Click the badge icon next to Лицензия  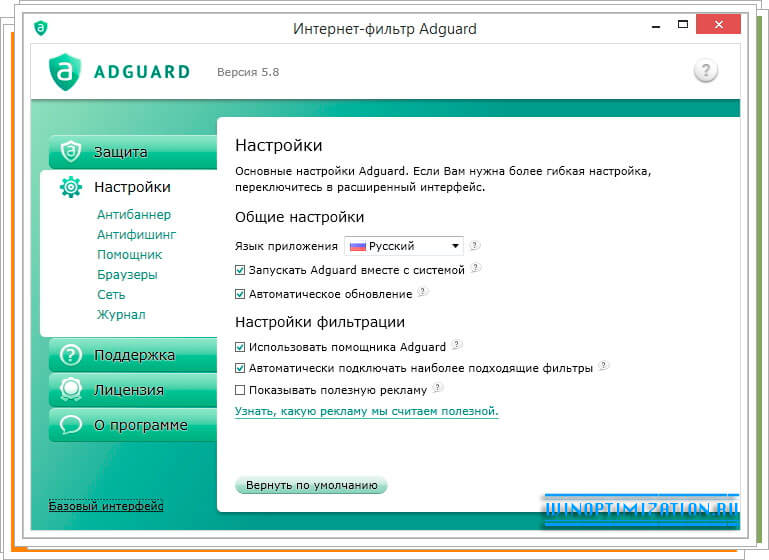coord(71,389)
